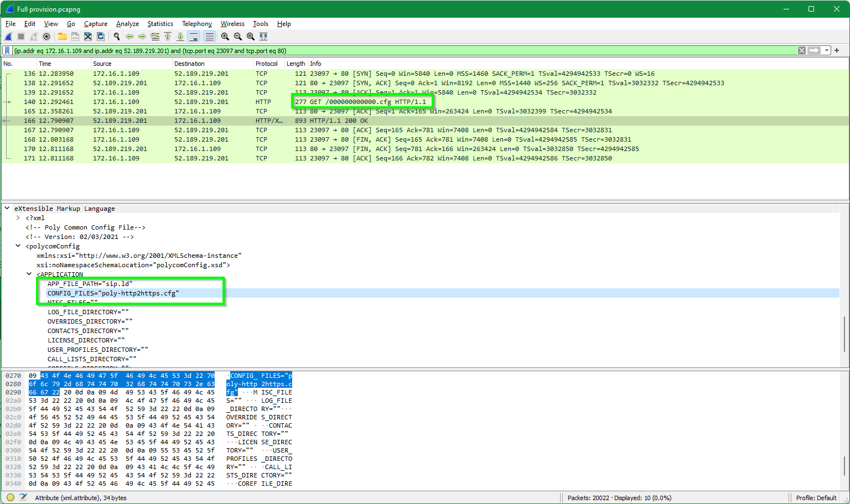Open the Capture menu

click(96, 24)
